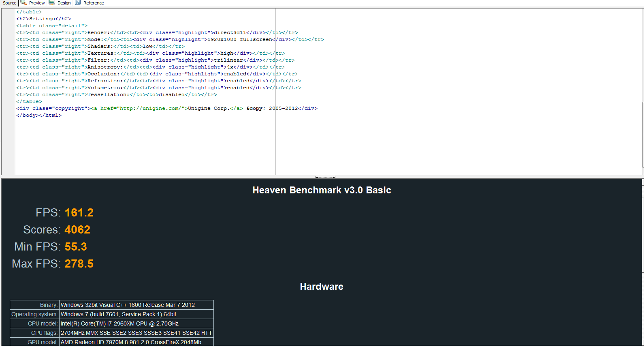Click the Refraction enabled code line
644x347 pixels.
click(159, 81)
